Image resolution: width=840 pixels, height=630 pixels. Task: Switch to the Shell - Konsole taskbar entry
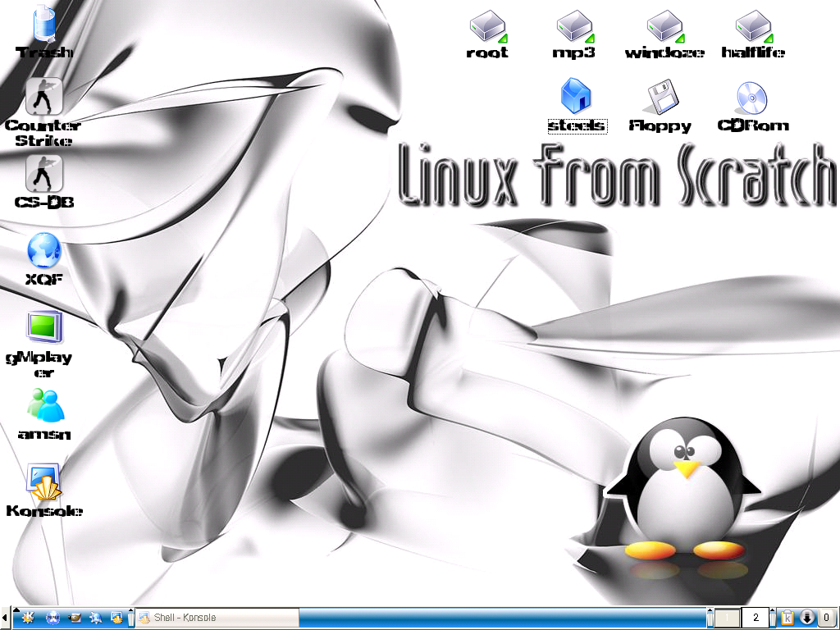(217, 617)
